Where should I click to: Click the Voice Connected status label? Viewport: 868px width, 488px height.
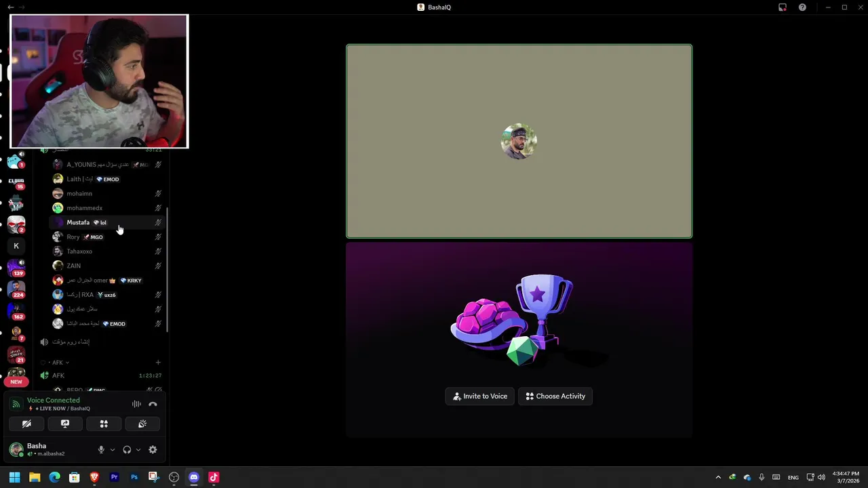[x=53, y=400]
